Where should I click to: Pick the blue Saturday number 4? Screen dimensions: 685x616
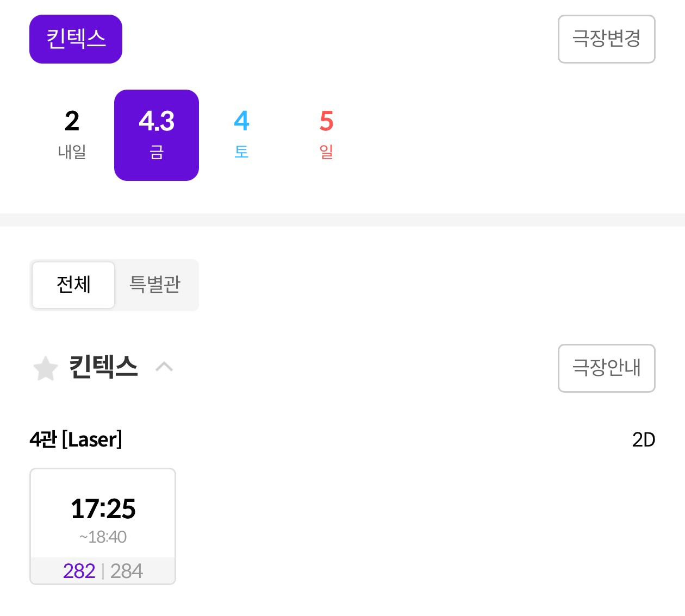pos(241,121)
